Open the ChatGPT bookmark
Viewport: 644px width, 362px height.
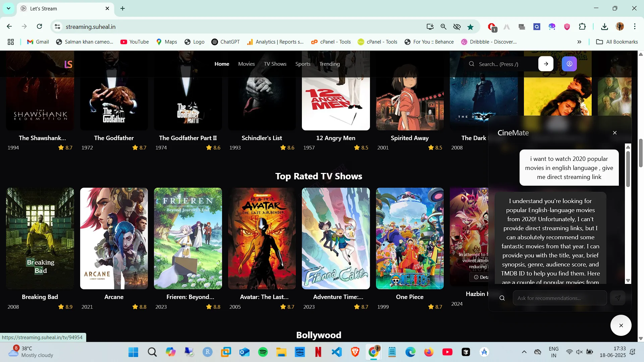[x=226, y=42]
